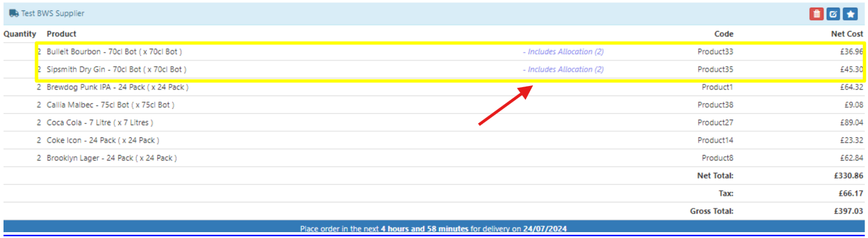The width and height of the screenshot is (868, 238).
Task: Click the Product33 code cell
Action: click(x=715, y=51)
